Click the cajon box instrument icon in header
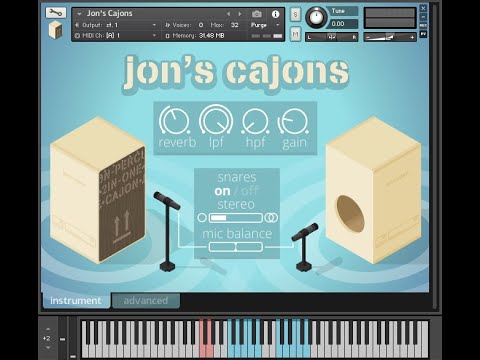480x360 pixels. point(55,30)
